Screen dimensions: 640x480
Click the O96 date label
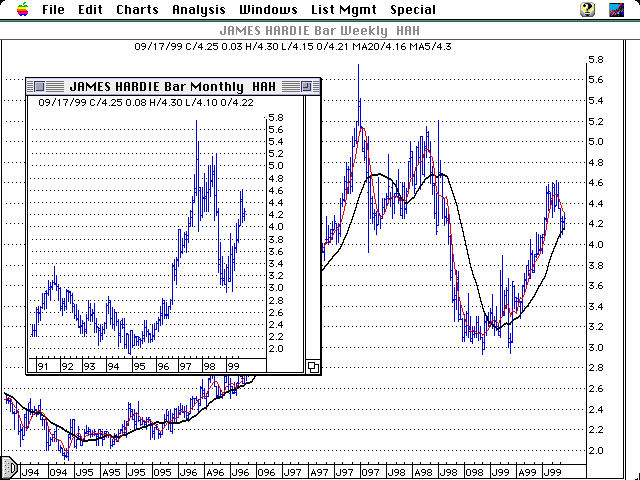266,473
